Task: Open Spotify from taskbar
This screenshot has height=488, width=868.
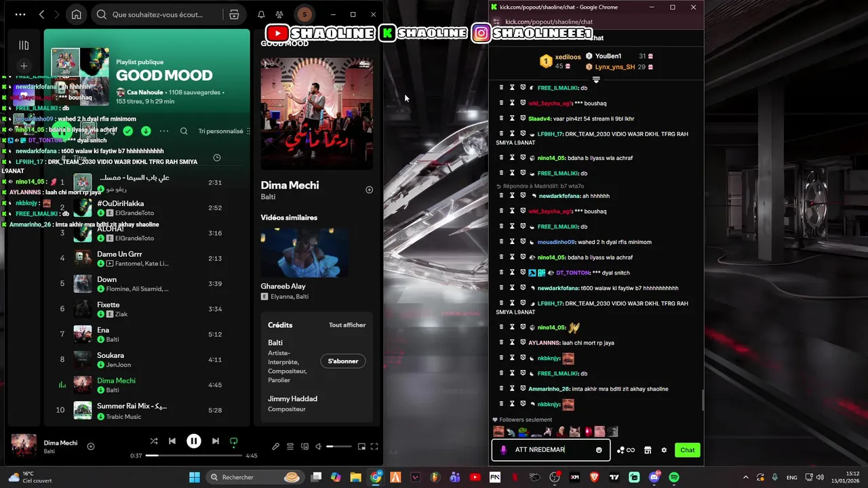Action: (674, 477)
